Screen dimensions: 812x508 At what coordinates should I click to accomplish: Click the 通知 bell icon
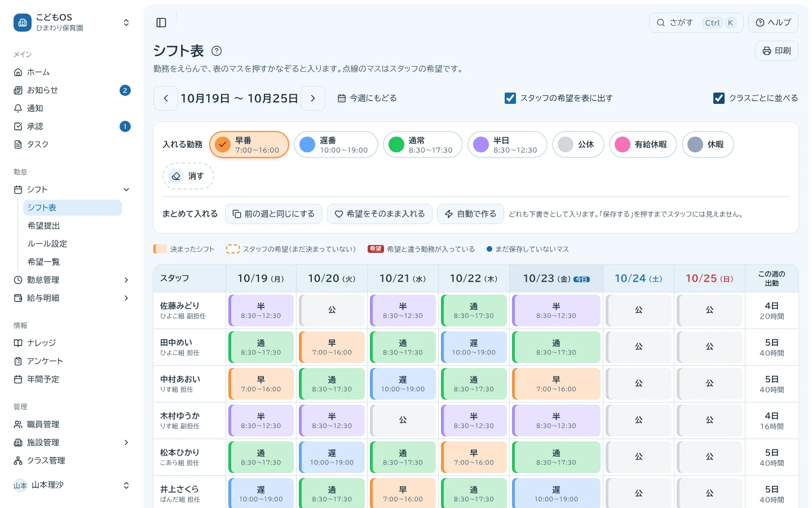coord(18,108)
